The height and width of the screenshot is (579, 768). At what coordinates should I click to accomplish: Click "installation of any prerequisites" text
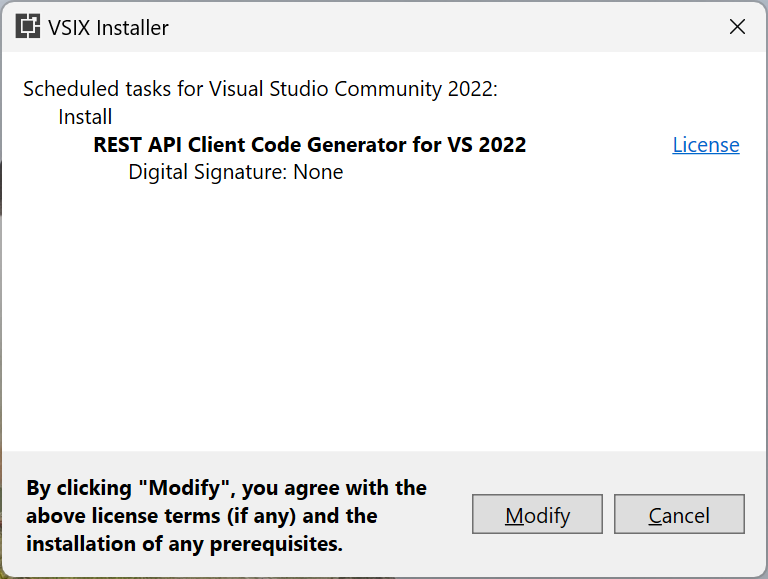(x=184, y=544)
